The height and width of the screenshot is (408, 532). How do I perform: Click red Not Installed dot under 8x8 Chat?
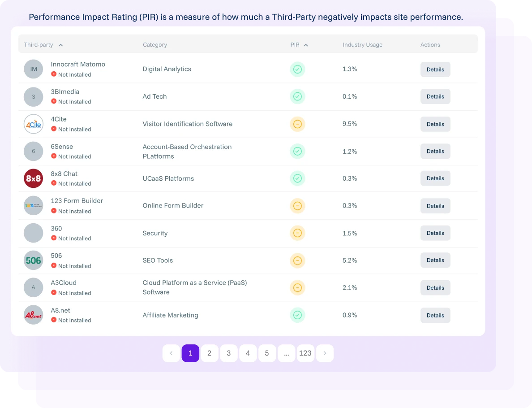tap(54, 183)
